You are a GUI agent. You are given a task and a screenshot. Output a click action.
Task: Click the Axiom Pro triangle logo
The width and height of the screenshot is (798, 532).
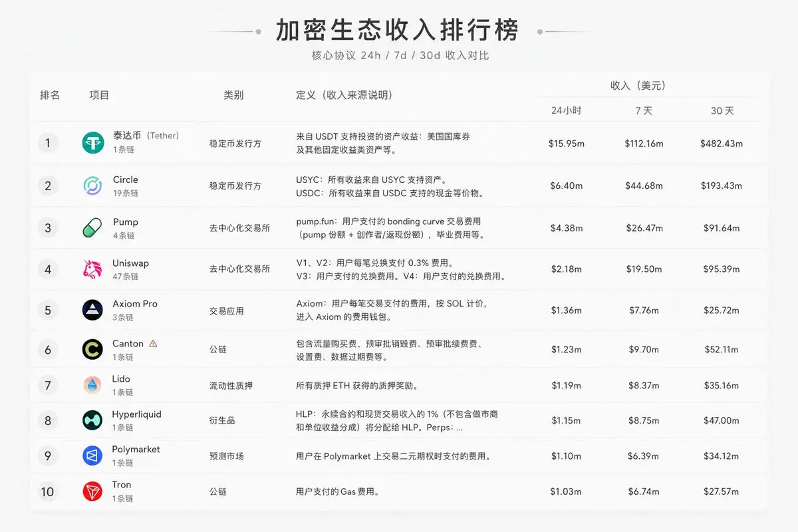tap(93, 310)
